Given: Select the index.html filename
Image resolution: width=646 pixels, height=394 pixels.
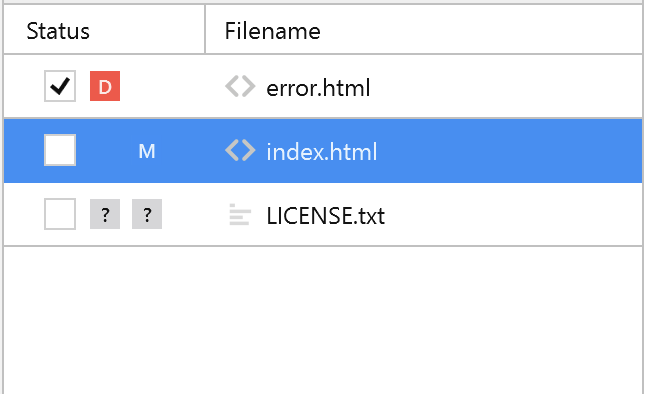Looking at the screenshot, I should click(322, 152).
